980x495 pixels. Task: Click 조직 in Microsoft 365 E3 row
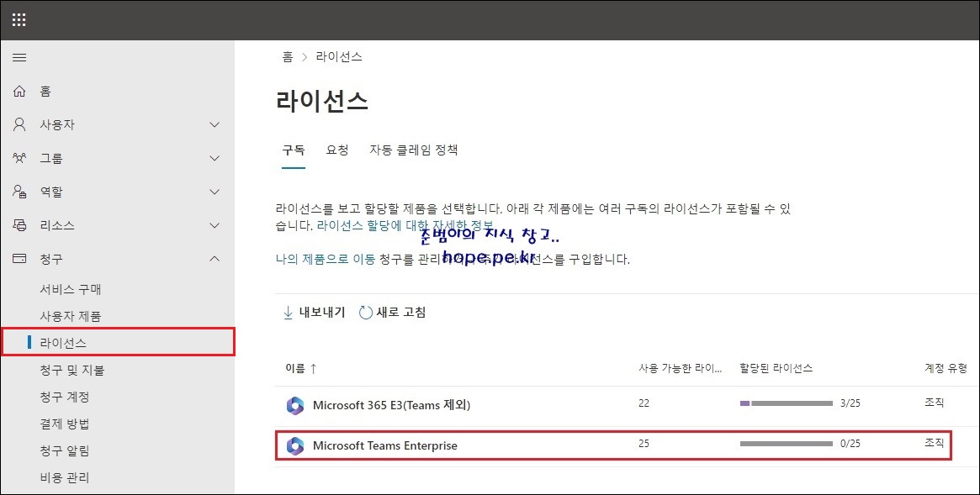coord(935,404)
